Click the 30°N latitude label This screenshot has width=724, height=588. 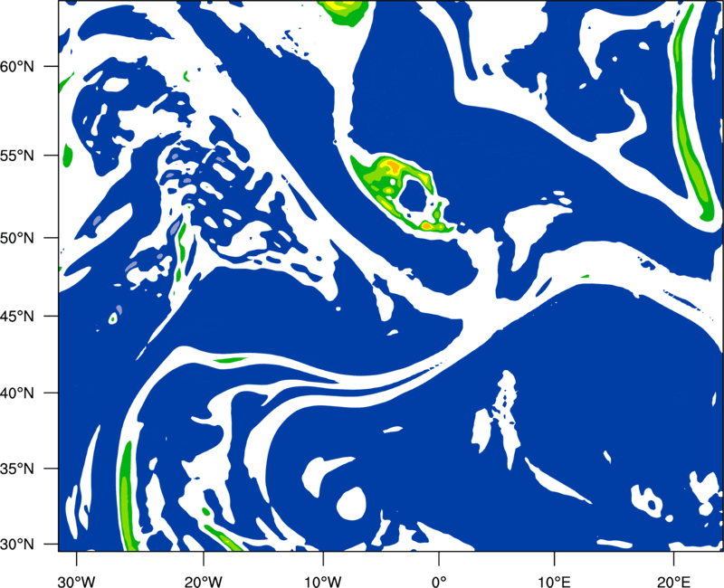[17, 545]
